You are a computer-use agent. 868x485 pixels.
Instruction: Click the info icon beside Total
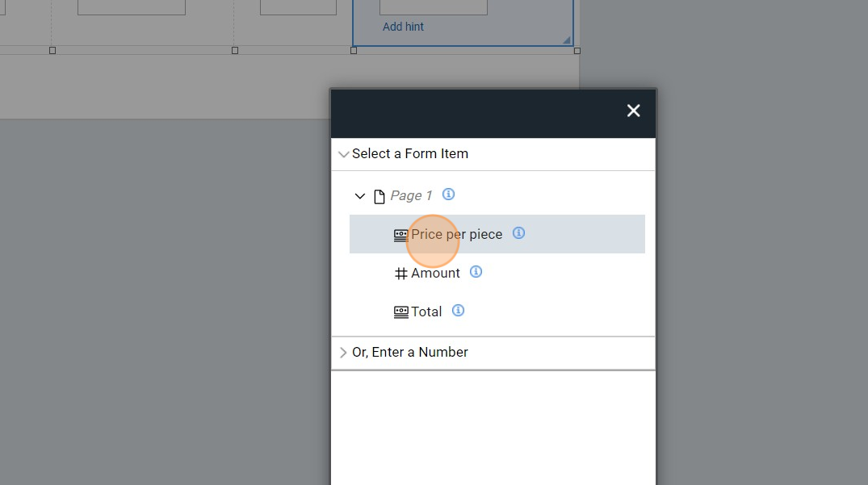click(x=459, y=311)
